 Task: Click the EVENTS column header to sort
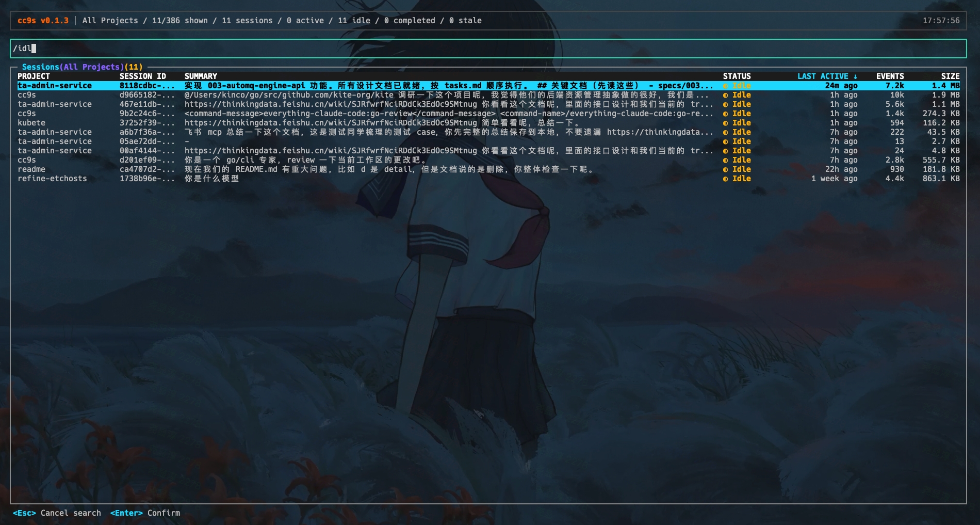pyautogui.click(x=890, y=76)
